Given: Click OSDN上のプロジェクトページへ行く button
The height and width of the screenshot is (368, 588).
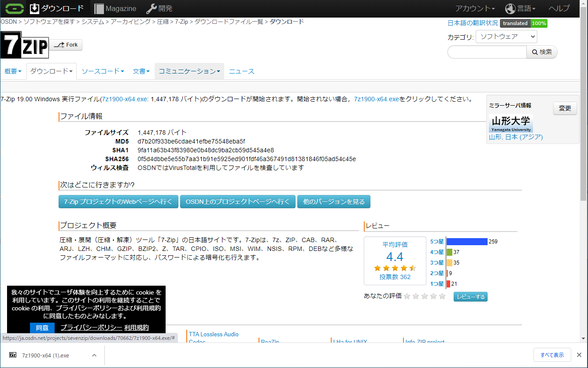Looking at the screenshot, I should pyautogui.click(x=238, y=202).
